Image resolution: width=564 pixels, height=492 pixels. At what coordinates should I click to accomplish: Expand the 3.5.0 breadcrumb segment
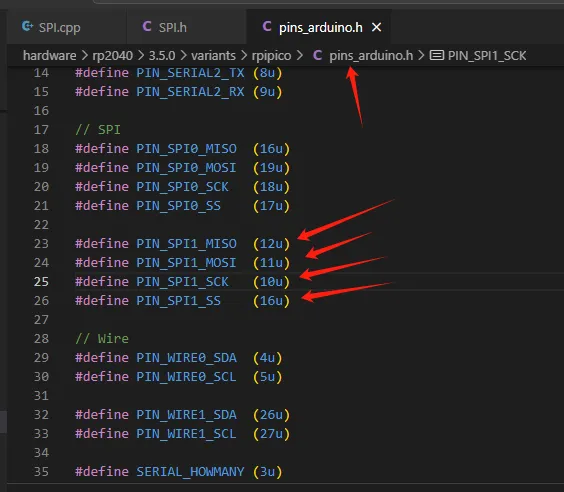pyautogui.click(x=162, y=55)
